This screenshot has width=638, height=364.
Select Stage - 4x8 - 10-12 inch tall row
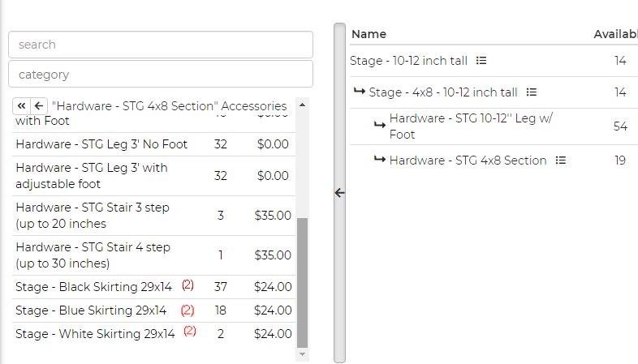442,92
